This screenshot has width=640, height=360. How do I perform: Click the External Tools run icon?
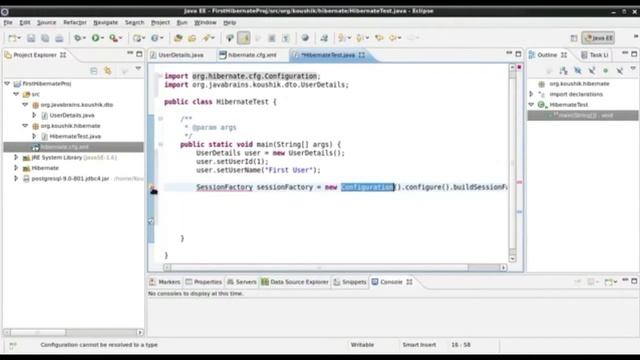click(x=113, y=38)
